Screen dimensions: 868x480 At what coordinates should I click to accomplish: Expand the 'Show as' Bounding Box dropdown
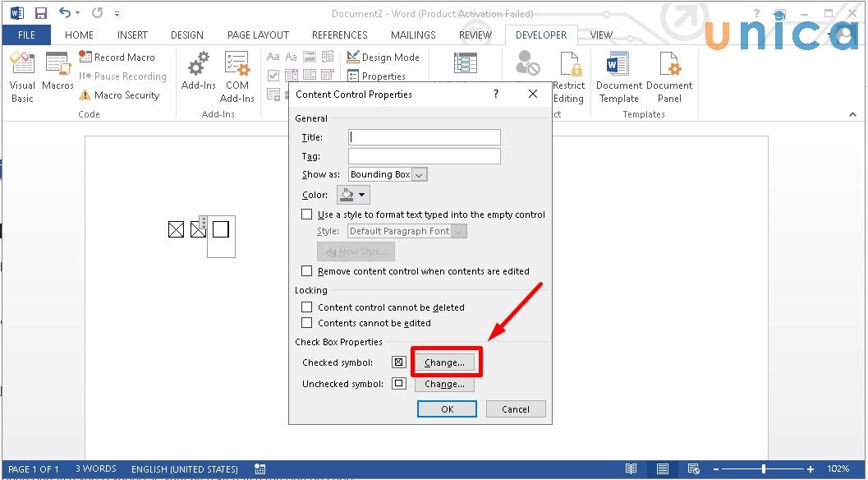tap(419, 174)
